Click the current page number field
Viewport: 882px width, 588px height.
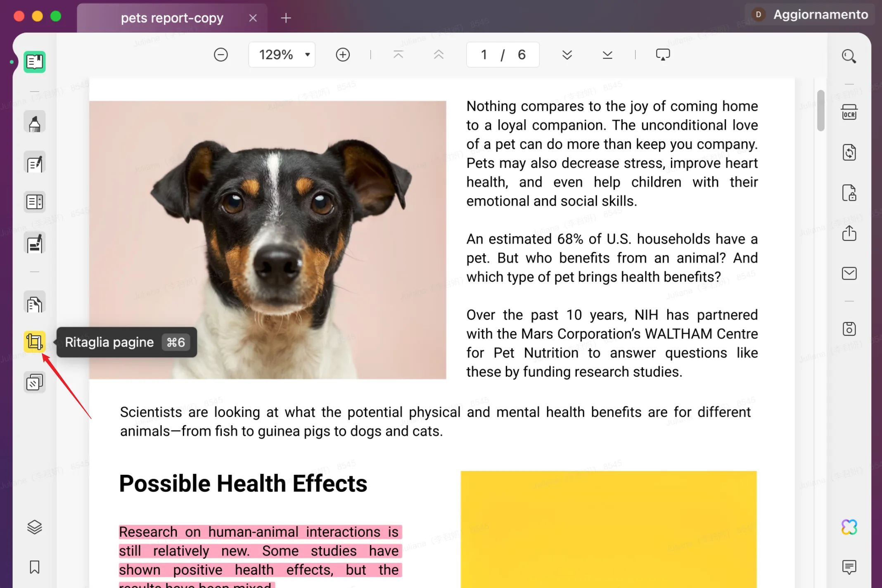click(x=484, y=55)
